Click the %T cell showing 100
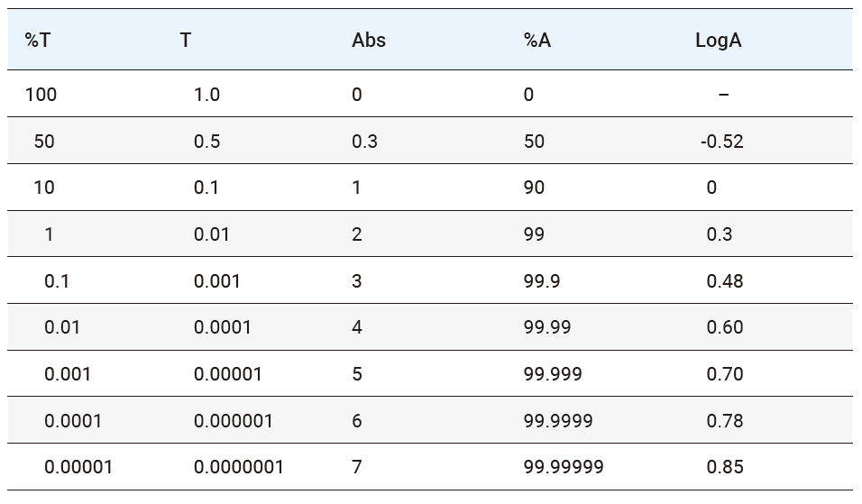862x504 pixels. (41, 95)
